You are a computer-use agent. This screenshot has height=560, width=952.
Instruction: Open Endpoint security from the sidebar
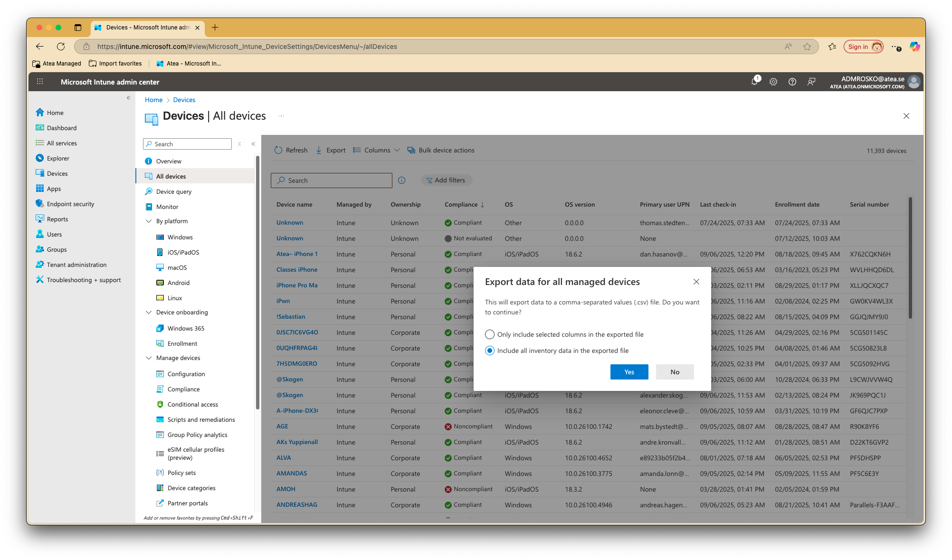tap(70, 203)
